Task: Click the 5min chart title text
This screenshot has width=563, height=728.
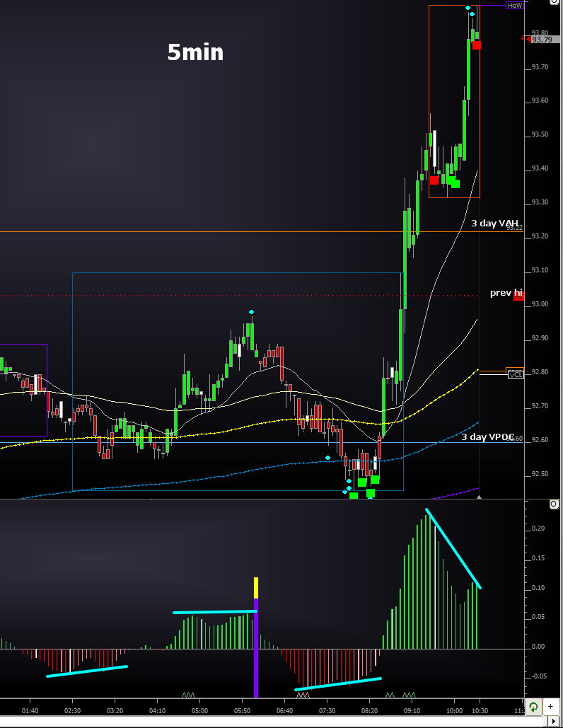Action: (195, 52)
